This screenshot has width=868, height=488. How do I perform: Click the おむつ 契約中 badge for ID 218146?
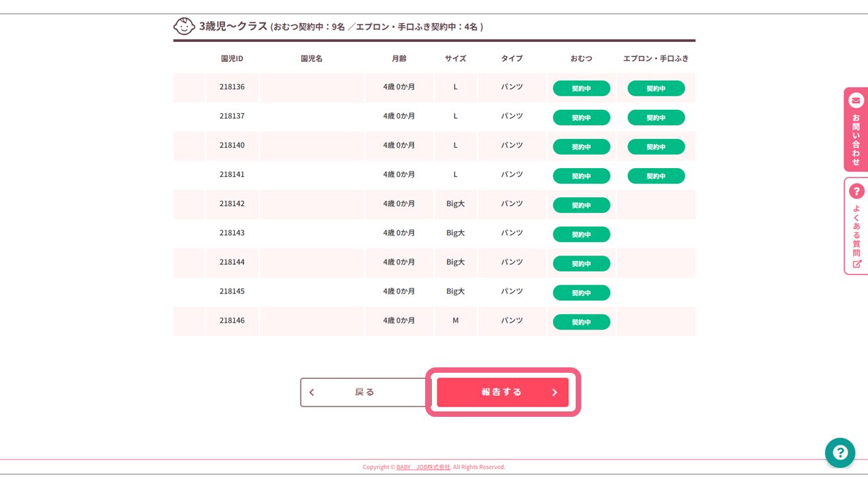click(581, 321)
